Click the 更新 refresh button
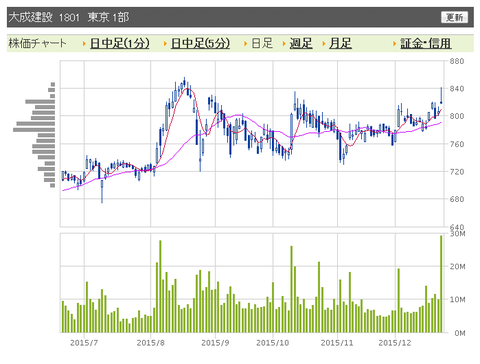 coord(454,17)
